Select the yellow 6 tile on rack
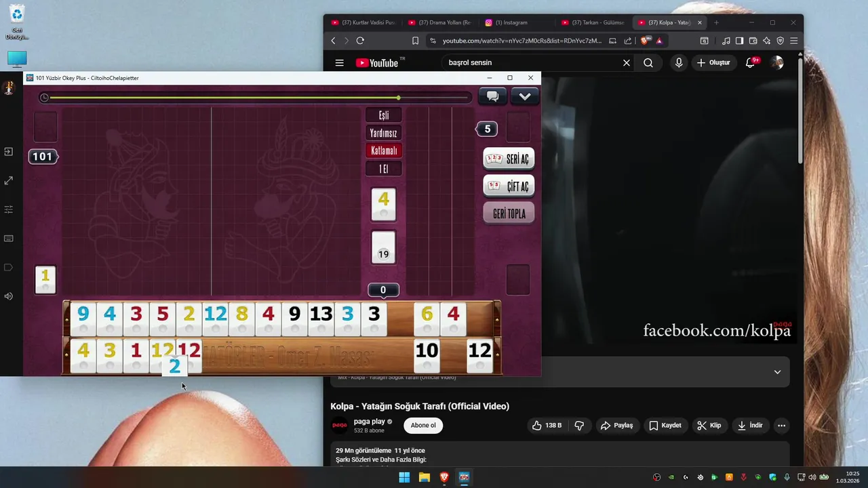Image resolution: width=868 pixels, height=488 pixels. click(427, 319)
